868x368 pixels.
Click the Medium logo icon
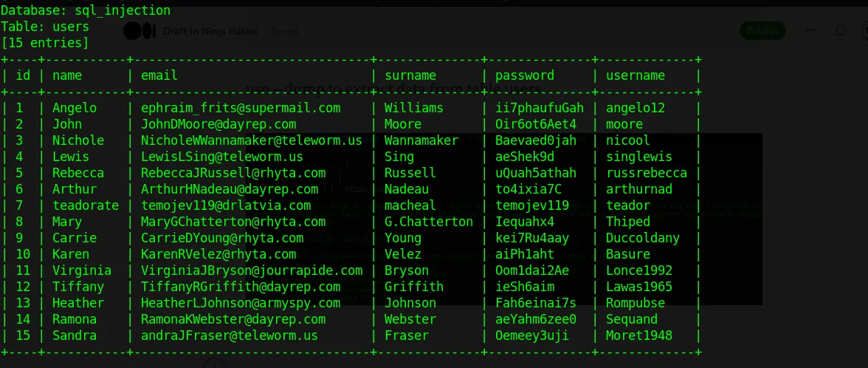click(139, 31)
